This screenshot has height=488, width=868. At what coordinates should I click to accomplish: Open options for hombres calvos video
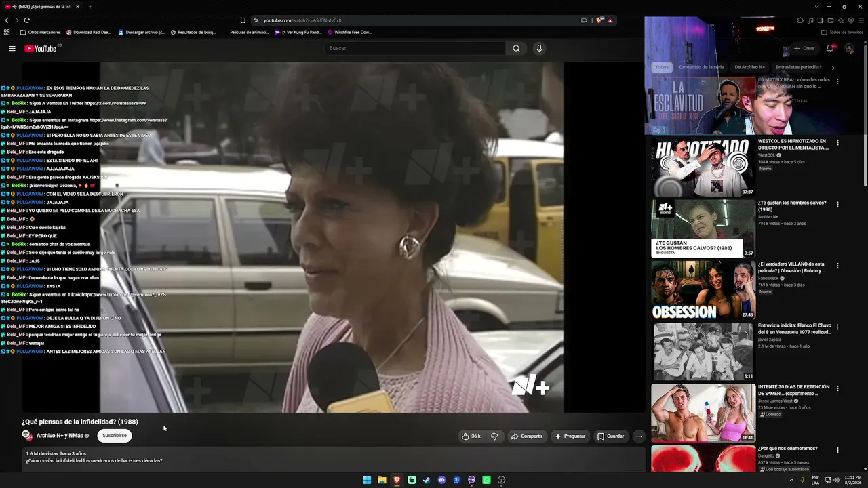point(837,205)
